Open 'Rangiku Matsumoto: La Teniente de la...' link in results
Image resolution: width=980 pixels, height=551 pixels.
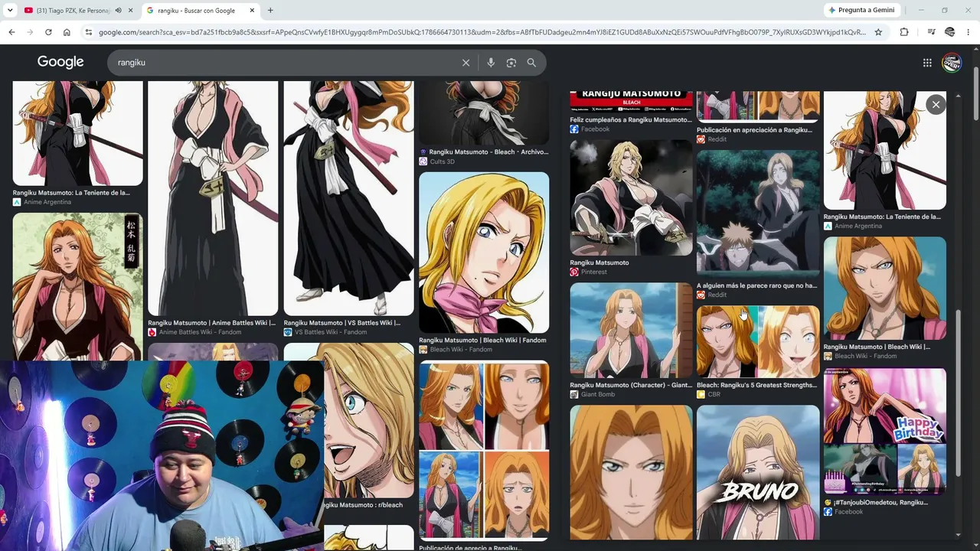[x=71, y=193]
